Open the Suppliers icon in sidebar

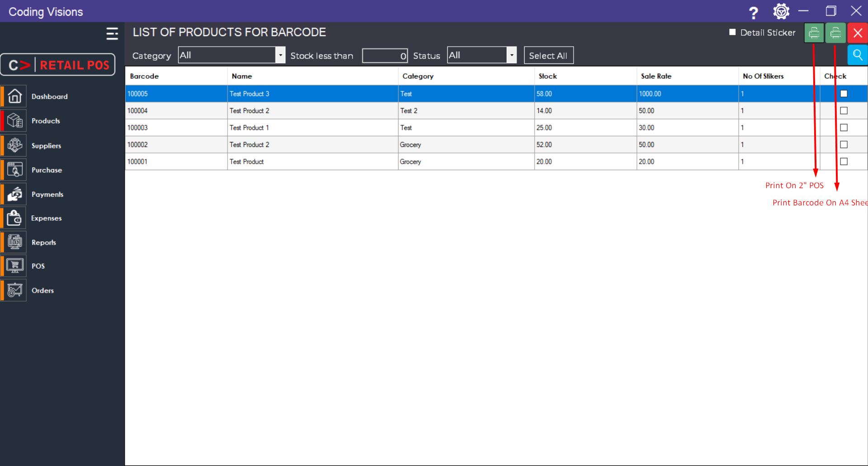tap(15, 145)
